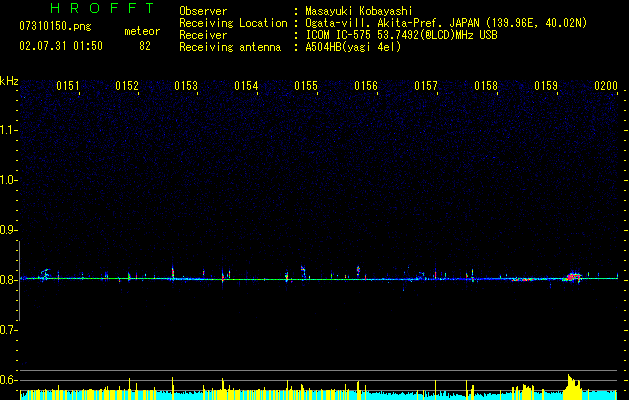Click the timestamp 02.07.31 01:50
Image resolution: width=629 pixels, height=400 pixels.
pyautogui.click(x=61, y=46)
